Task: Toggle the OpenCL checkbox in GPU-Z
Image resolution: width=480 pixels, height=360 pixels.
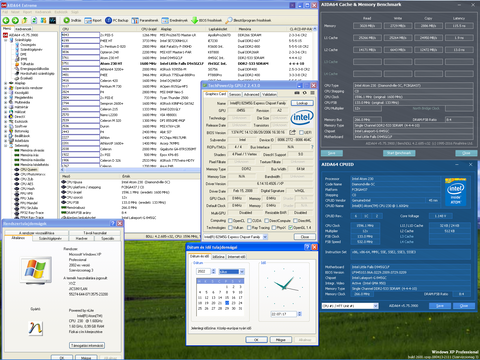Action: point(230,221)
